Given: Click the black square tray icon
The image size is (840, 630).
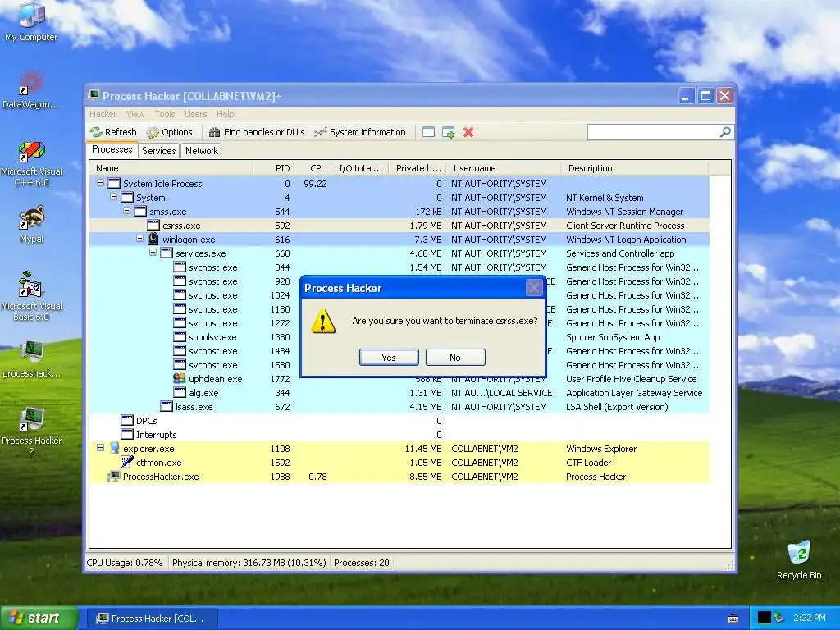Looking at the screenshot, I should 764,618.
